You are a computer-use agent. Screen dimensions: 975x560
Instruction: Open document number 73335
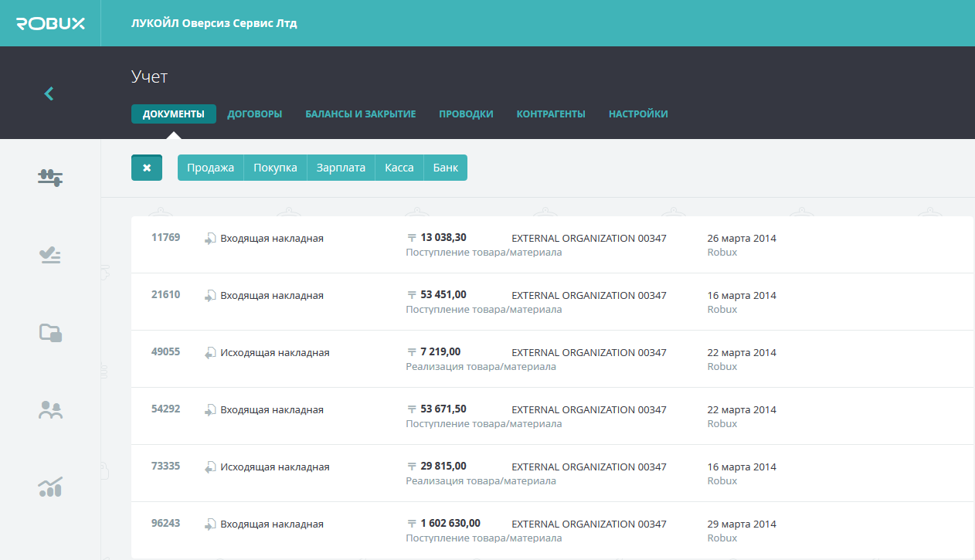[x=165, y=466]
